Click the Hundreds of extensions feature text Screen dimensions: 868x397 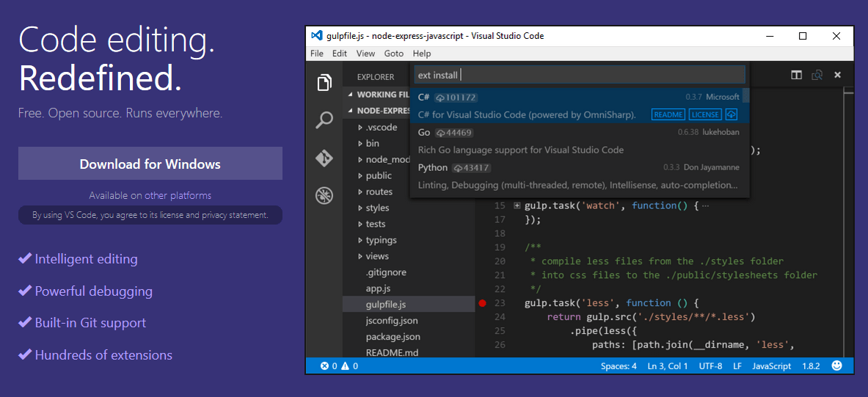pos(103,355)
